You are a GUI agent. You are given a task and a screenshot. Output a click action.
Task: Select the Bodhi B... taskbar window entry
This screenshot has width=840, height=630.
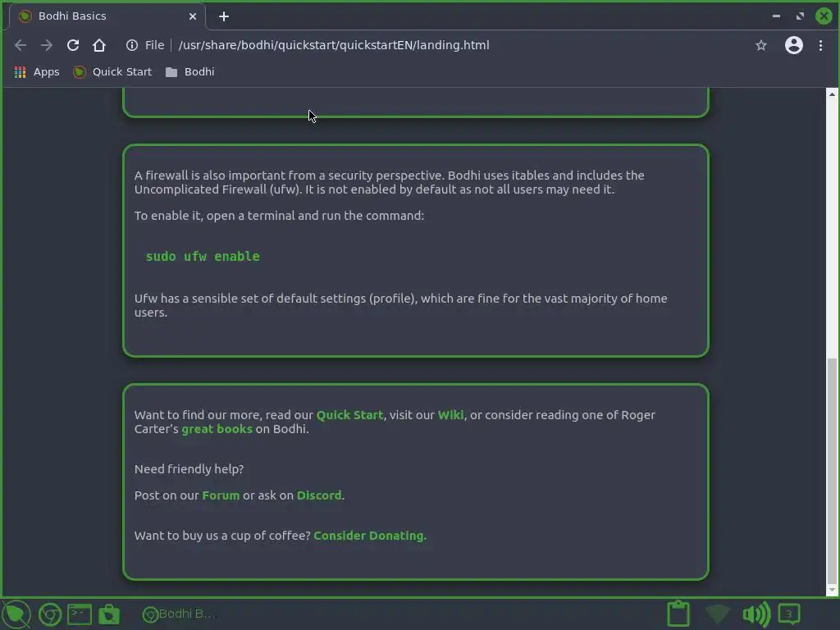tap(179, 614)
